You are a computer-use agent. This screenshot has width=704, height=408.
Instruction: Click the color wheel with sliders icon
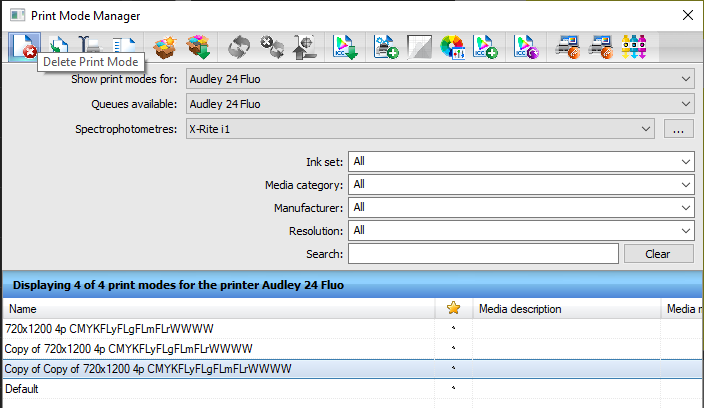pos(452,47)
